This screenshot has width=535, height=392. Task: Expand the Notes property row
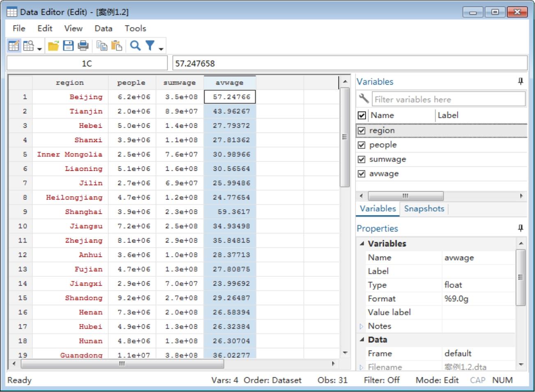[362, 326]
